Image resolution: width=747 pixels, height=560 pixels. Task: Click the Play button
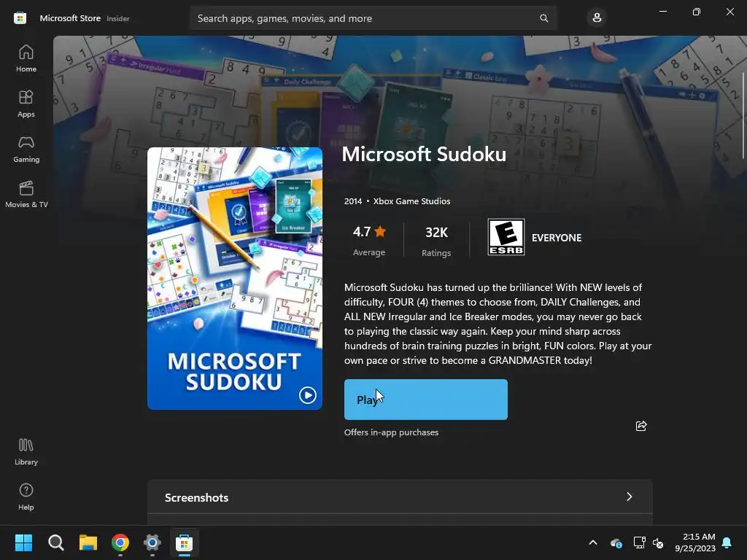[426, 400]
